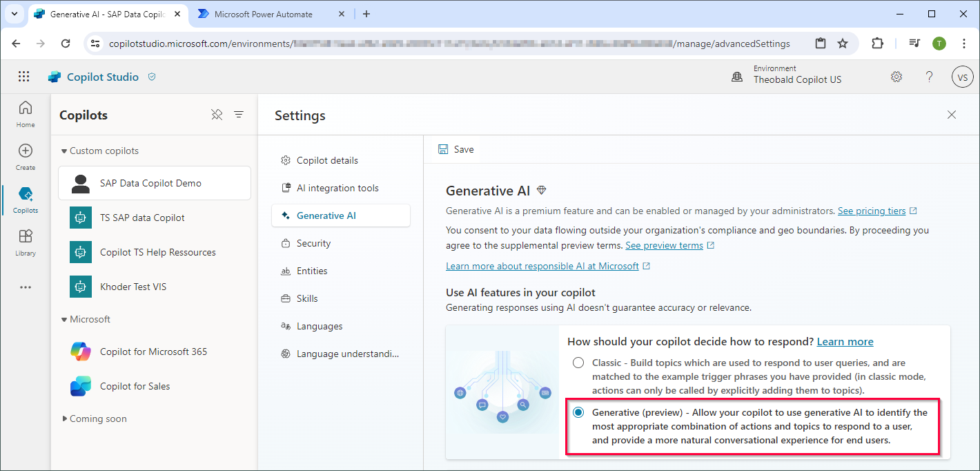This screenshot has width=980, height=471.
Task: Select the Generative AI settings item
Action: pyautogui.click(x=341, y=215)
